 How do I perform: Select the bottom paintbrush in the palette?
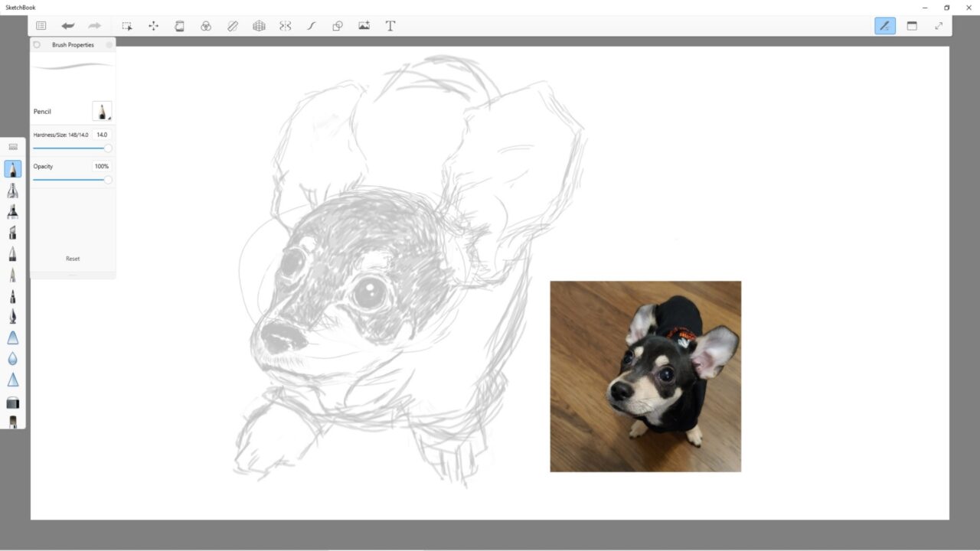13,422
